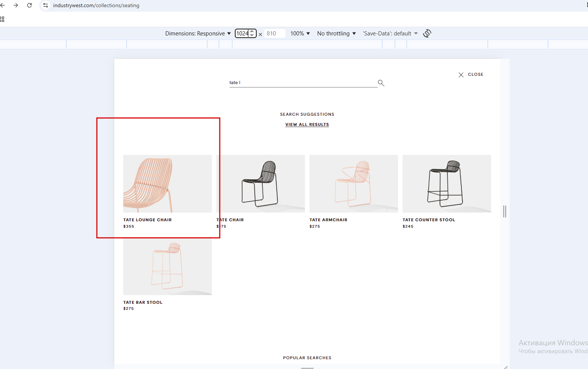
Task: Click the address bar URL industrywest.com/collections/seating
Action: (96, 5)
